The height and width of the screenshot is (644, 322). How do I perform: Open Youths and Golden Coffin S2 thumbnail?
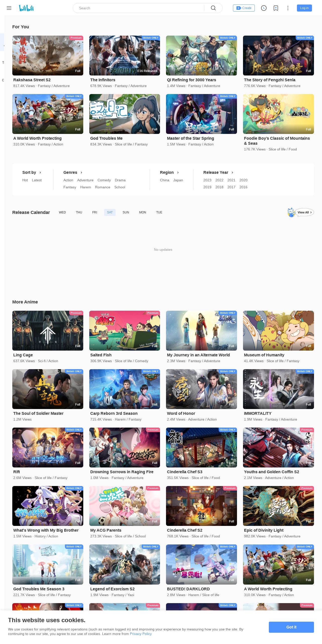pos(278,447)
